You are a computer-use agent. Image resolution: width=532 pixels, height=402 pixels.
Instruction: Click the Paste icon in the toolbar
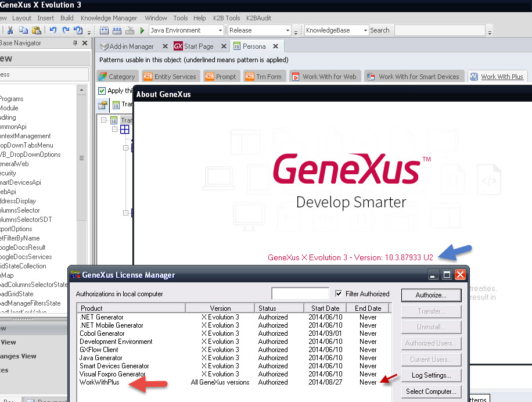[37, 30]
